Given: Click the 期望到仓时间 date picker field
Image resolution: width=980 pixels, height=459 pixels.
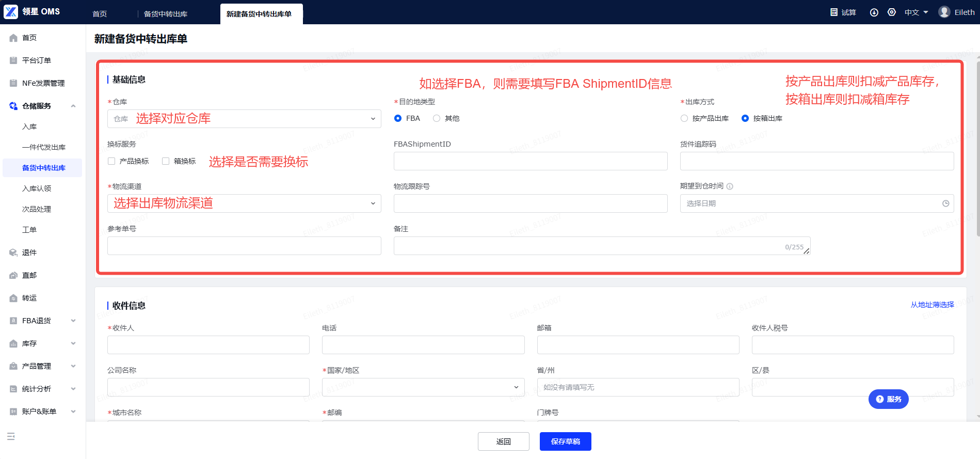Looking at the screenshot, I should click(x=817, y=203).
